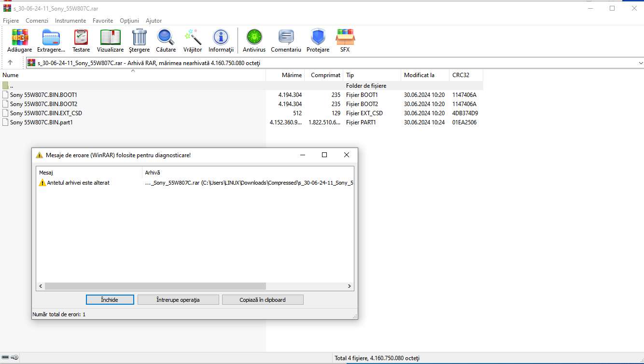Click file icon of Sony 55W807C.BIN.EXT_CSD
Screen dimensions: 644x364
click(5, 113)
